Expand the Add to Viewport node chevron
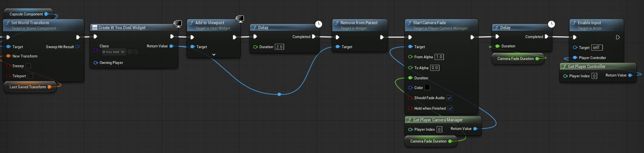The width and height of the screenshot is (644, 153). pyautogui.click(x=214, y=54)
